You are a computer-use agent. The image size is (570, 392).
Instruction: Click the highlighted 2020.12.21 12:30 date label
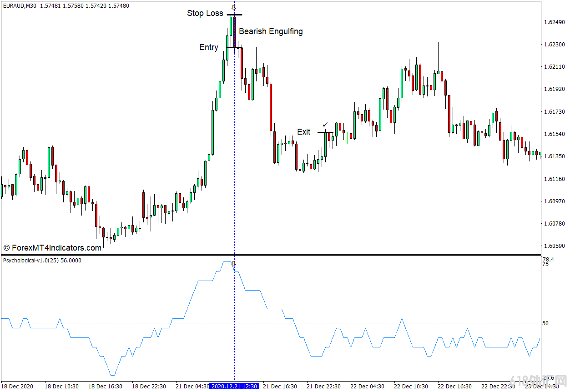(x=234, y=387)
